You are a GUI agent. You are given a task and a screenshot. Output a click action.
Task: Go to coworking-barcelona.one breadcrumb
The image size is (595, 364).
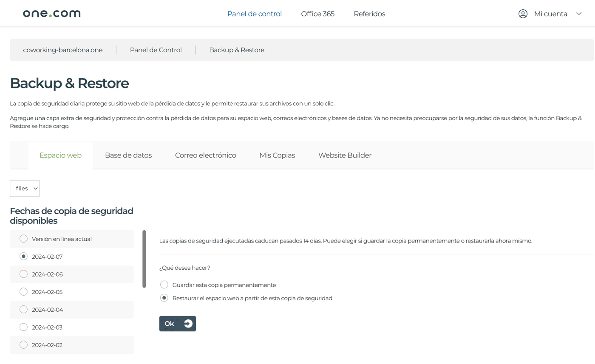click(x=63, y=50)
